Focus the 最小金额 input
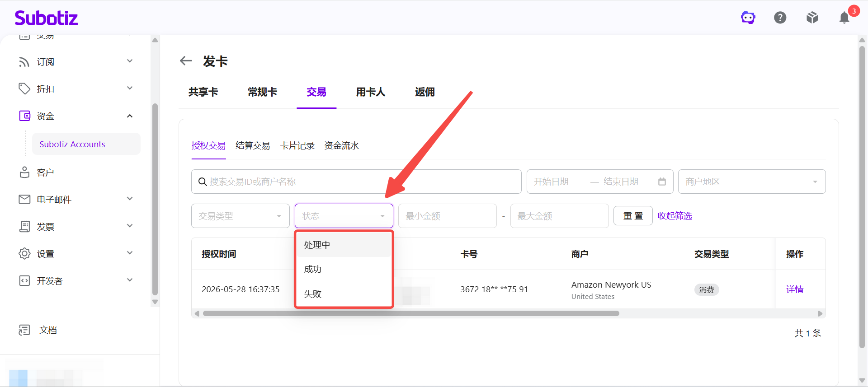 point(448,216)
